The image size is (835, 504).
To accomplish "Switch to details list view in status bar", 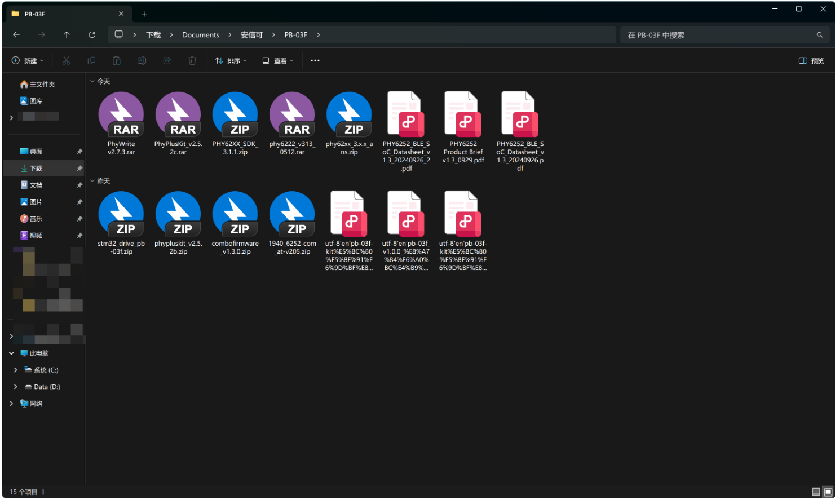I will tap(816, 492).
